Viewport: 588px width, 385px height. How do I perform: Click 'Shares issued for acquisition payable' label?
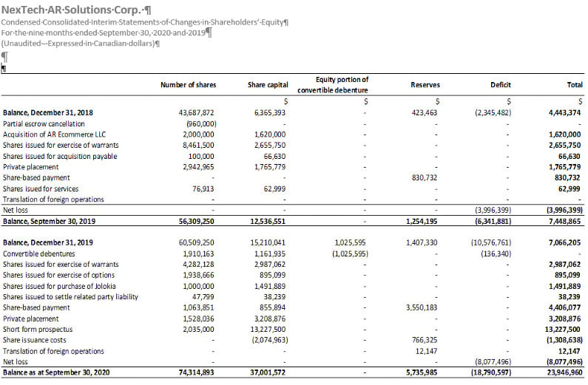tap(60, 156)
